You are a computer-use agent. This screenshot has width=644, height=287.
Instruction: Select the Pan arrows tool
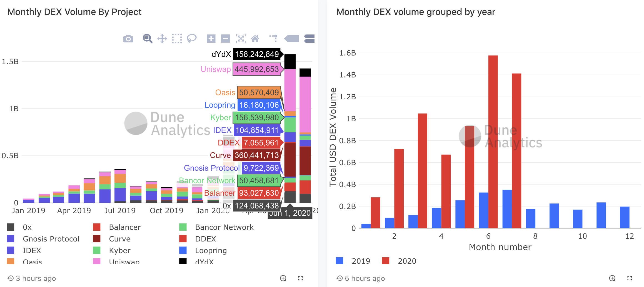(x=162, y=39)
